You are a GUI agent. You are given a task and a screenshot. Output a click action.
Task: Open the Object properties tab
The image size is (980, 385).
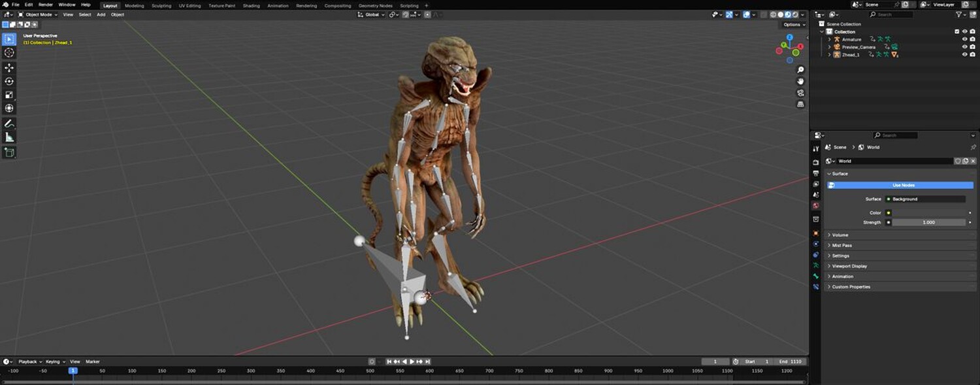coord(815,233)
